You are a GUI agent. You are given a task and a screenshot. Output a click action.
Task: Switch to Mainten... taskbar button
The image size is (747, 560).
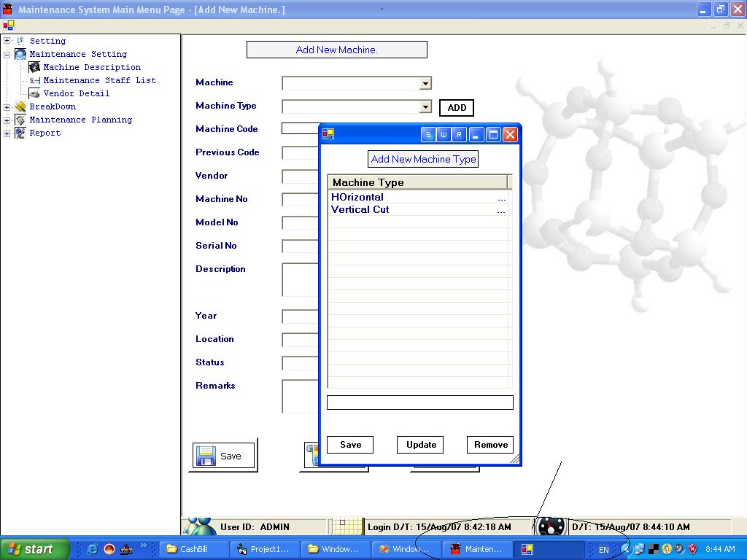[477, 549]
